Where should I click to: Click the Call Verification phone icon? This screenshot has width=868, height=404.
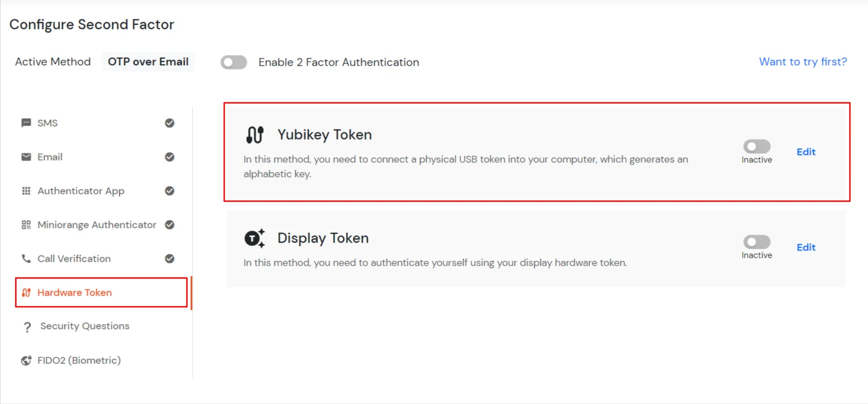point(25,258)
